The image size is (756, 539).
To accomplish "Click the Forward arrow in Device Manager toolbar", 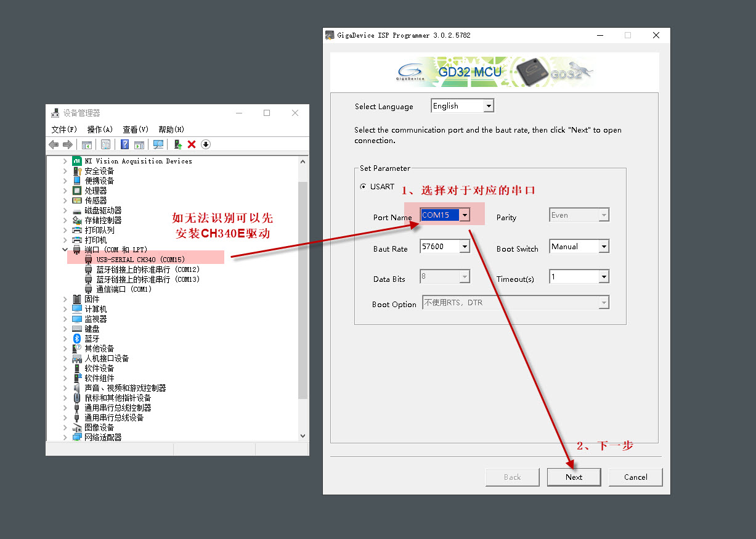I will pos(68,144).
